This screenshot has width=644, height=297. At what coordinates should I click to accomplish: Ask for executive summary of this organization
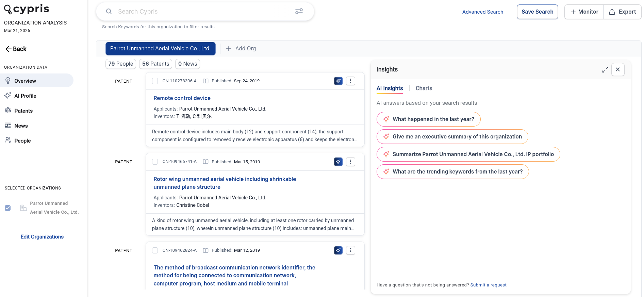452,137
